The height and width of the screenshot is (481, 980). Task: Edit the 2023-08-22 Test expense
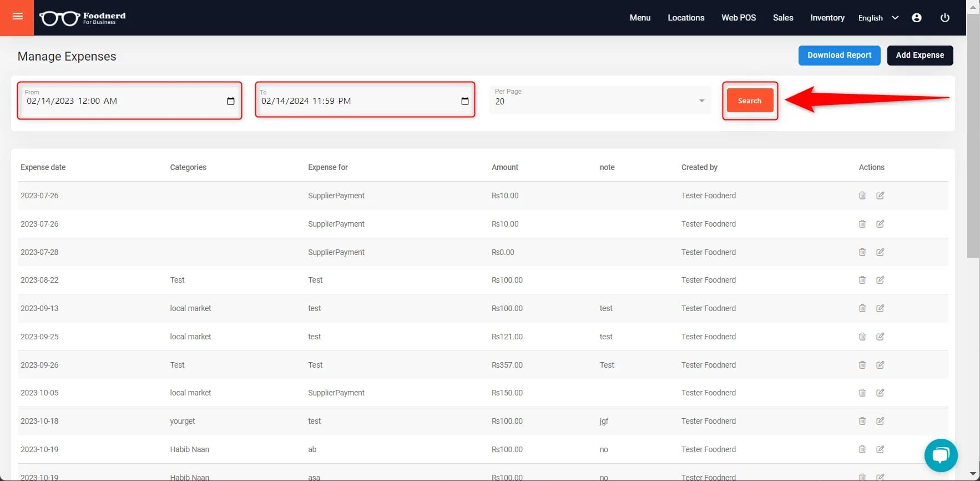(x=880, y=280)
